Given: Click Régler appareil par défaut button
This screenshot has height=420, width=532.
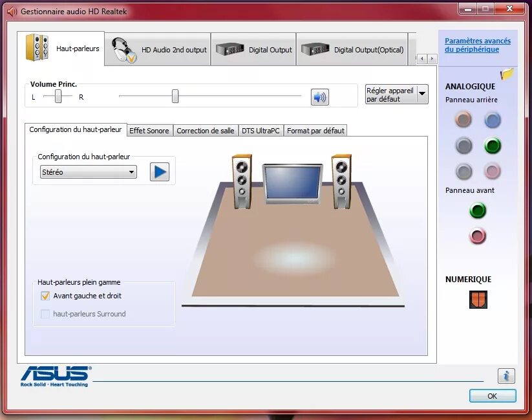Looking at the screenshot, I should [390, 94].
